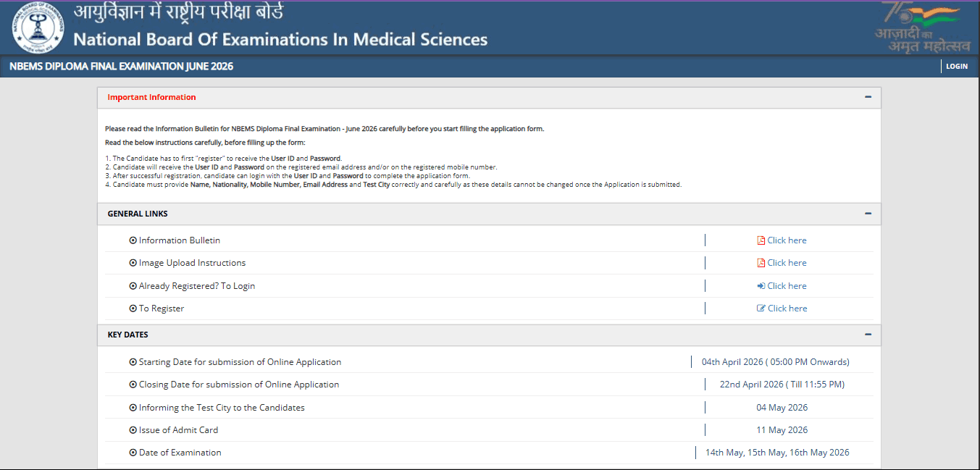This screenshot has width=980, height=470.
Task: Click login arrow icon for Already Registered
Action: coord(761,286)
